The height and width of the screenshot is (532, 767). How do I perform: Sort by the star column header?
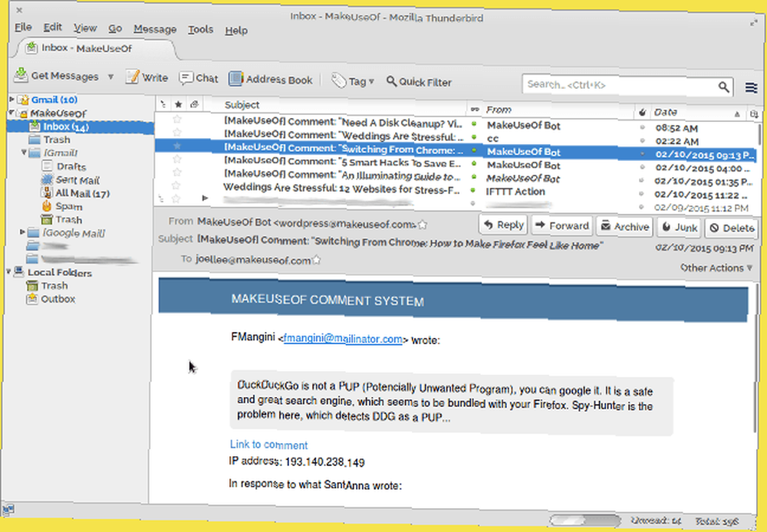[179, 104]
